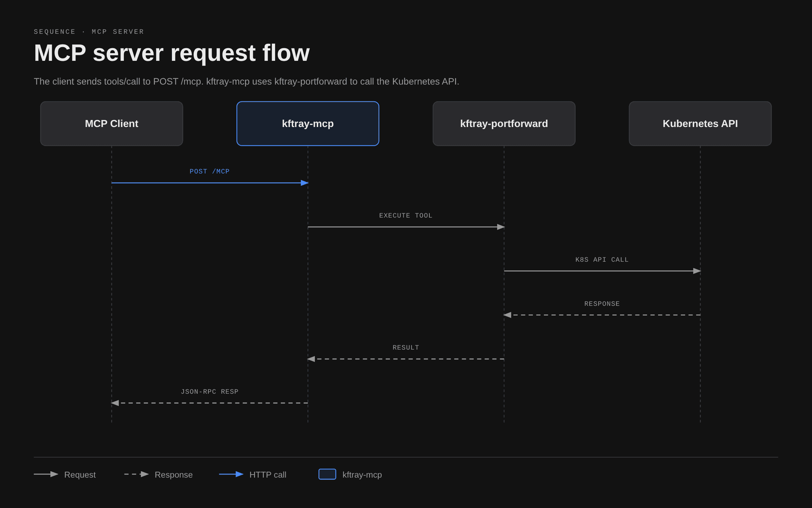Click the RESPONSE message label
The width and height of the screenshot is (812, 508).
tap(602, 304)
